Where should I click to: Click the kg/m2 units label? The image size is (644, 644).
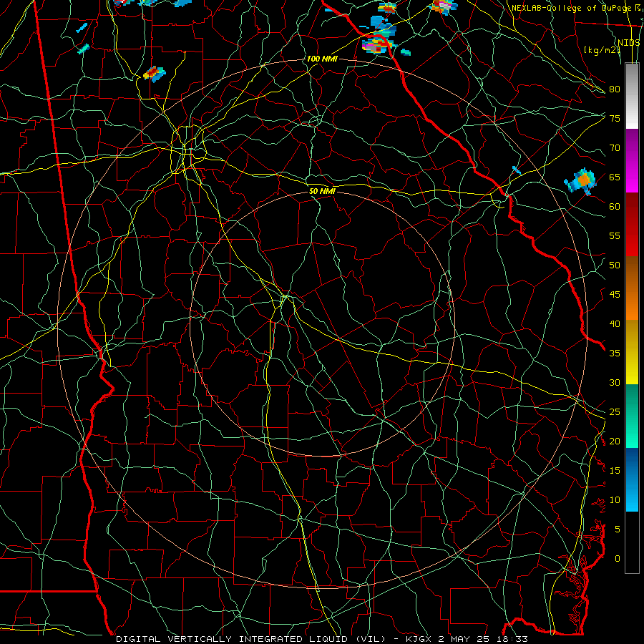(602, 50)
